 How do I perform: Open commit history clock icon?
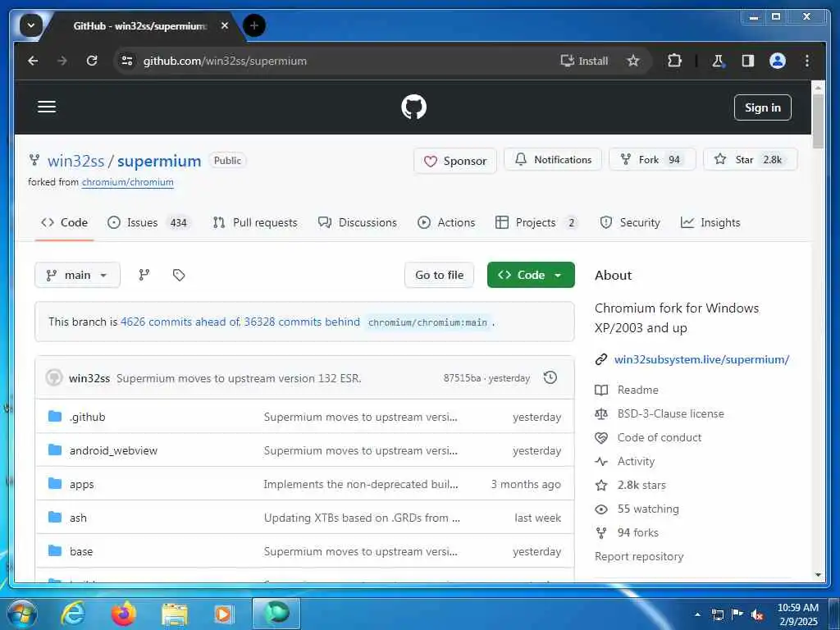[x=550, y=377]
